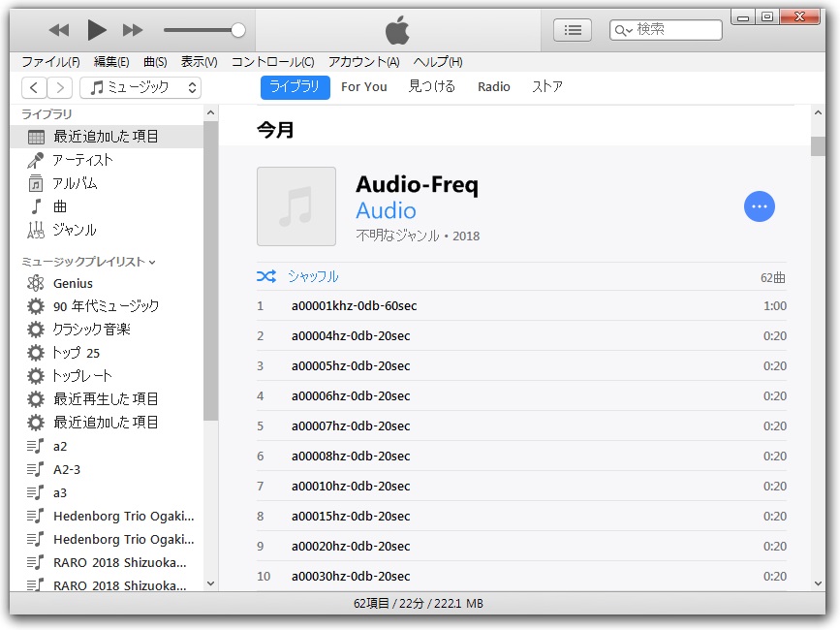Switch to the For You tab
The width and height of the screenshot is (840, 630).
(x=363, y=87)
